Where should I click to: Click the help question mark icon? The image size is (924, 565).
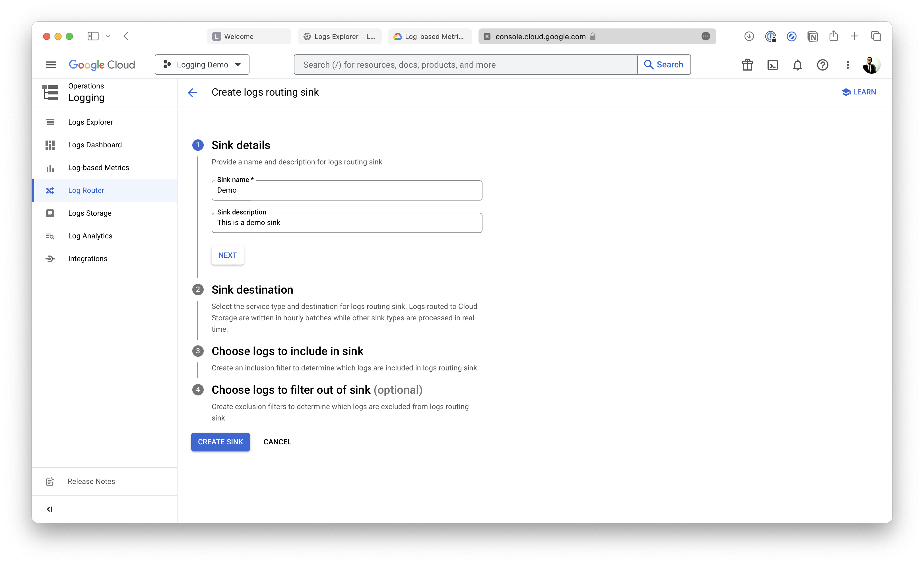point(822,65)
